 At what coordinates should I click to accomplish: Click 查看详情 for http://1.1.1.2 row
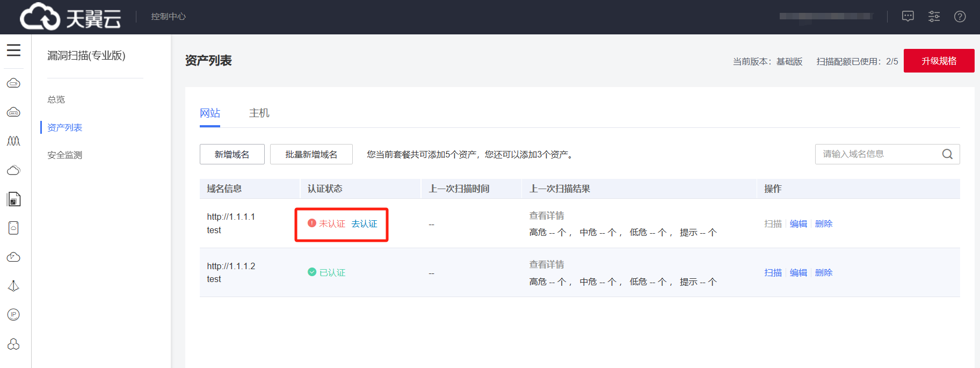tap(547, 264)
